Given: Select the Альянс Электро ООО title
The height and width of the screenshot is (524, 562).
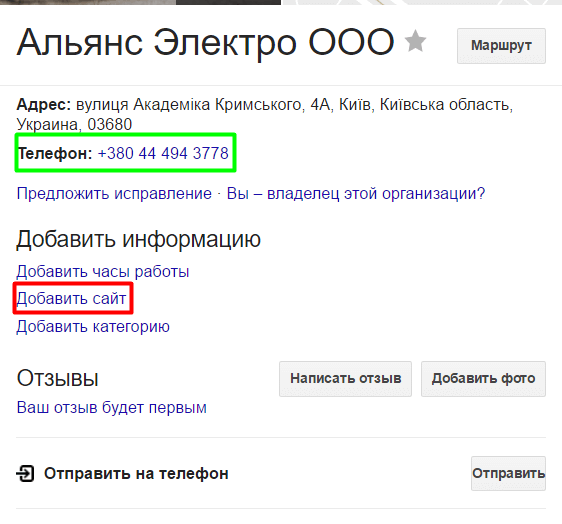Looking at the screenshot, I should (x=205, y=43).
